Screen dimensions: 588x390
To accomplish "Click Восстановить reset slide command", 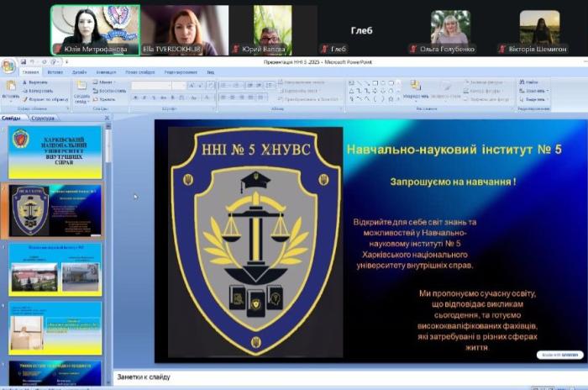I will click(x=109, y=91).
